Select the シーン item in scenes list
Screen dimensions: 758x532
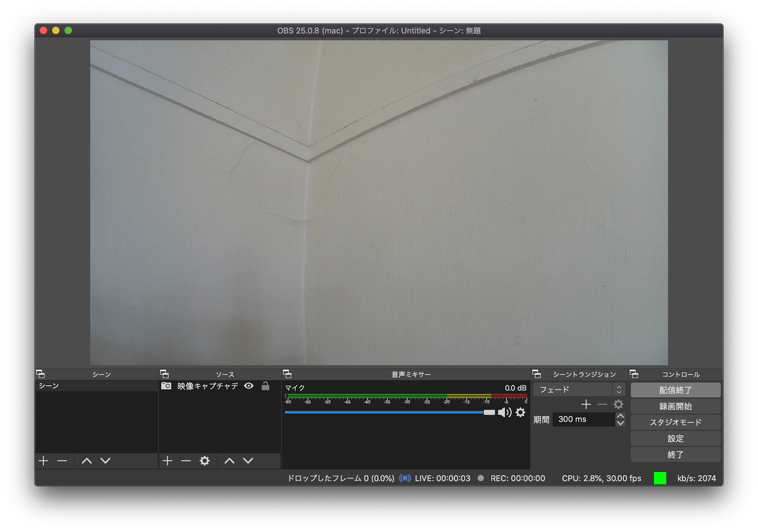pyautogui.click(x=97, y=386)
